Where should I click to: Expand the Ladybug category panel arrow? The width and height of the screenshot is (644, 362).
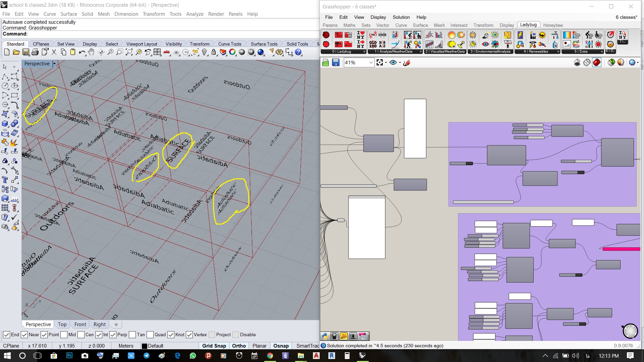[364, 52]
